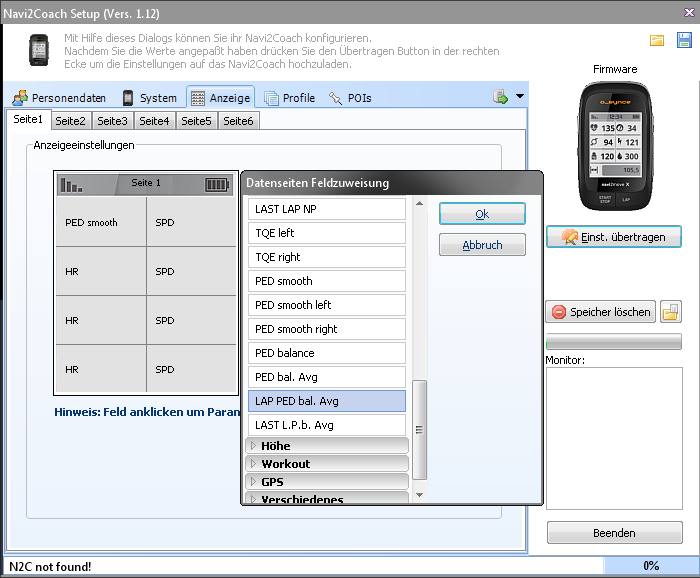Click the Speicher löschen button
Viewport: 700px width, 578px height.
click(600, 312)
